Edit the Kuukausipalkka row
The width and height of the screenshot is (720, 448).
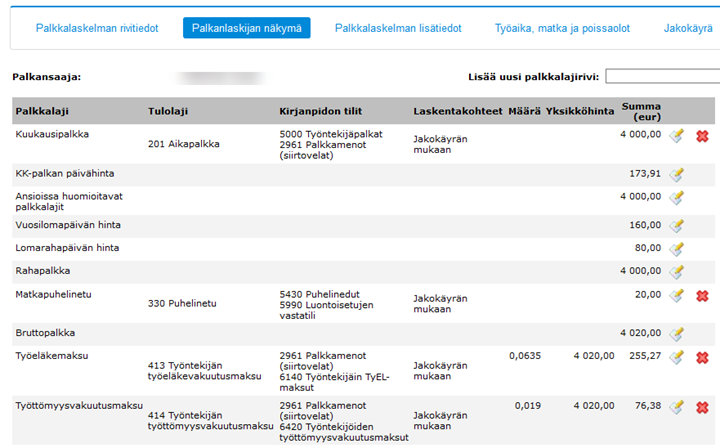point(677,136)
